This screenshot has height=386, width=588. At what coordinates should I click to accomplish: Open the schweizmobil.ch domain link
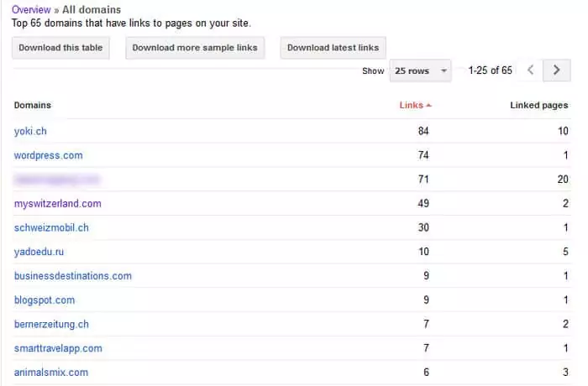(x=51, y=227)
